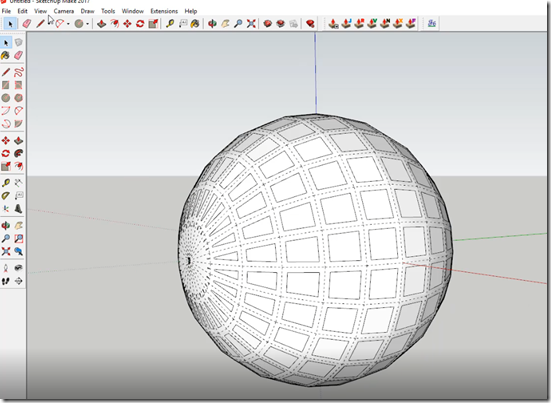
Task: Select the Position Camera tool
Action: [6, 268]
